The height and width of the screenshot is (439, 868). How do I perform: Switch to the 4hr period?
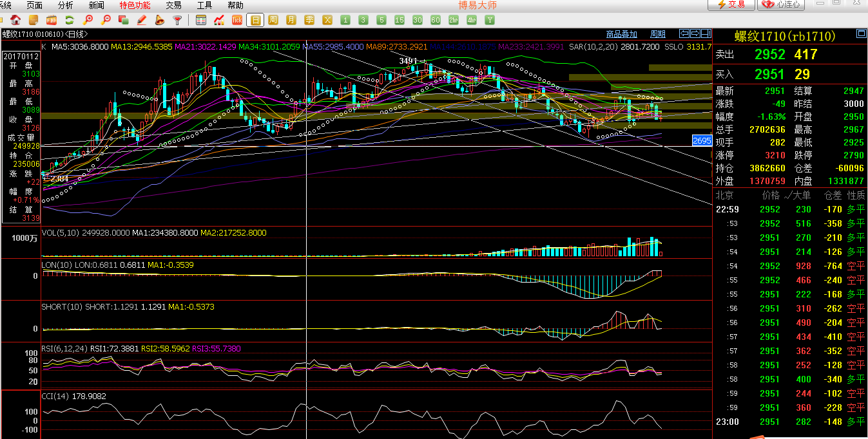click(472, 20)
